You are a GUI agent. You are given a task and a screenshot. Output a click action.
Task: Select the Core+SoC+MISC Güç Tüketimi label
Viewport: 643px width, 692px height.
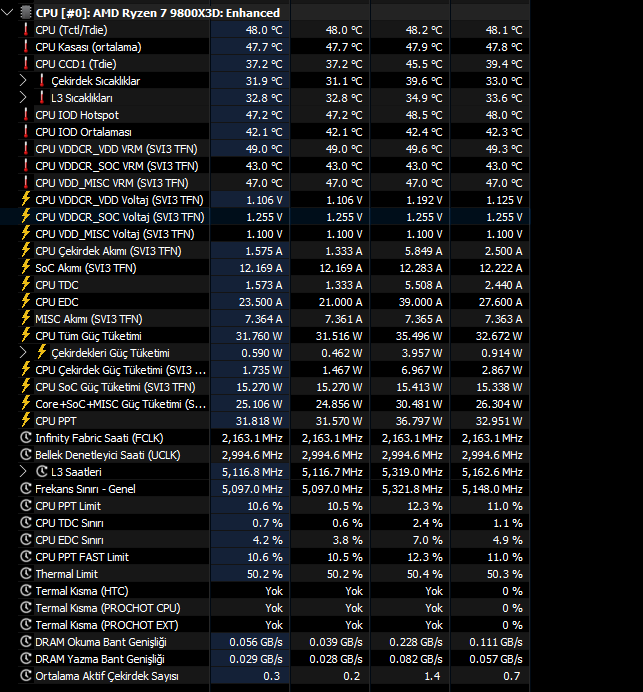(x=120, y=404)
